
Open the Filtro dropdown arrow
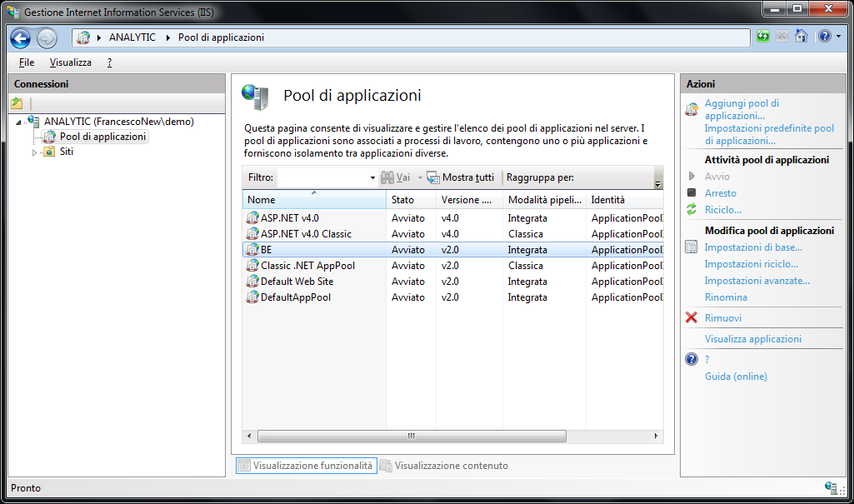372,178
